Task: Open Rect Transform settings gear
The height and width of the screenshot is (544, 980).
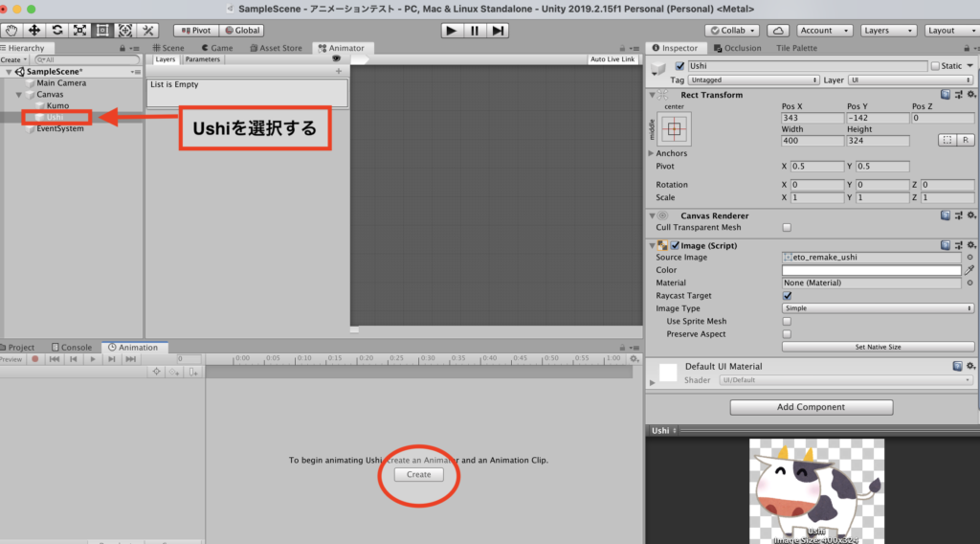Action: [x=970, y=95]
